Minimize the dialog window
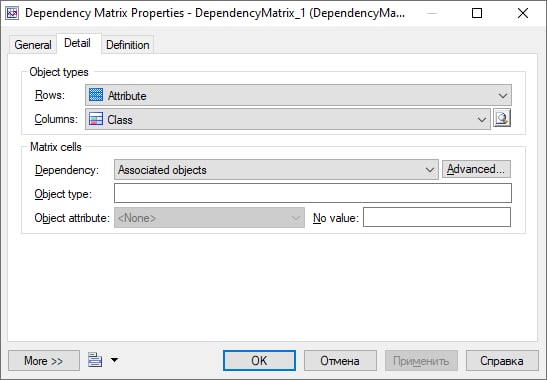This screenshot has height=380, width=547. 432,13
